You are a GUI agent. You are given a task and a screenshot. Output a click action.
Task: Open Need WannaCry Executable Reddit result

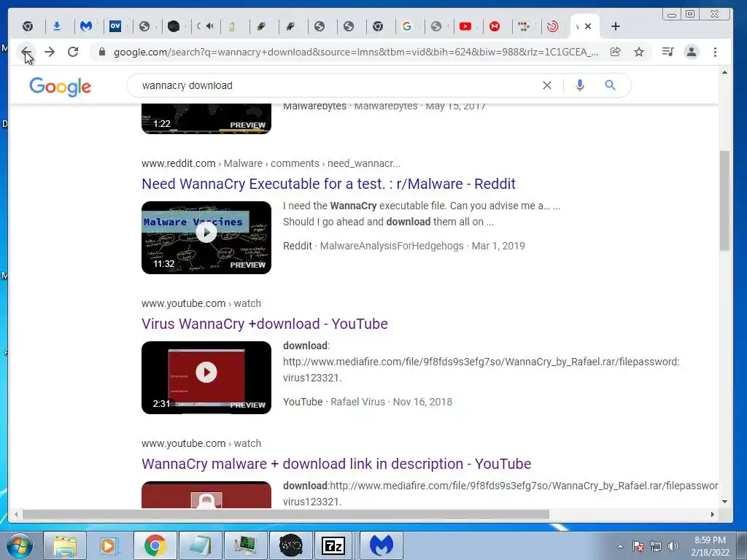[328, 184]
